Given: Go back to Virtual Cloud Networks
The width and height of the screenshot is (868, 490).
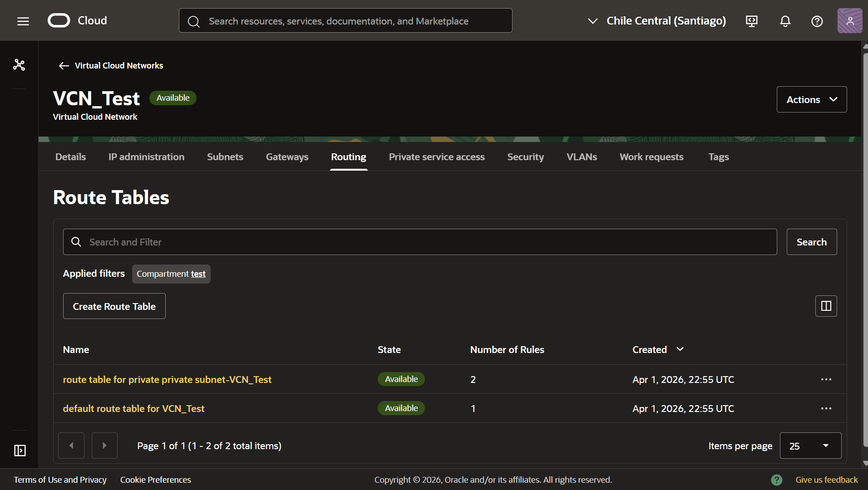Looking at the screenshot, I should [119, 66].
